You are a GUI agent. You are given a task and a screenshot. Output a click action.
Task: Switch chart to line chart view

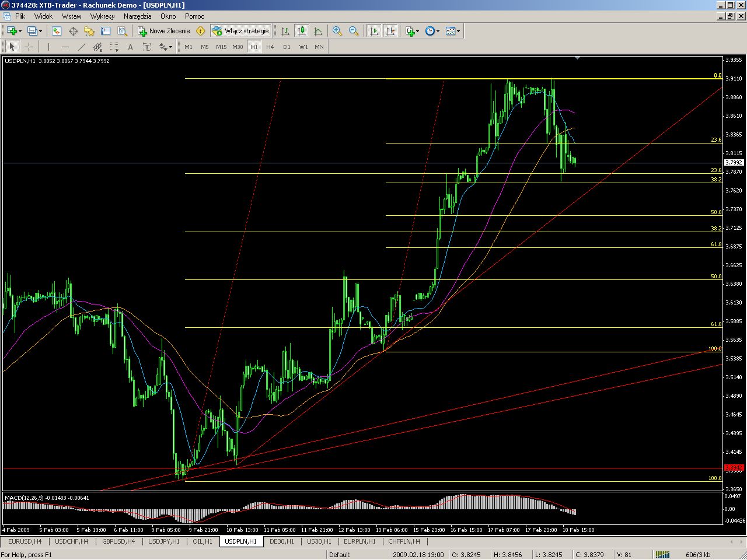click(318, 31)
